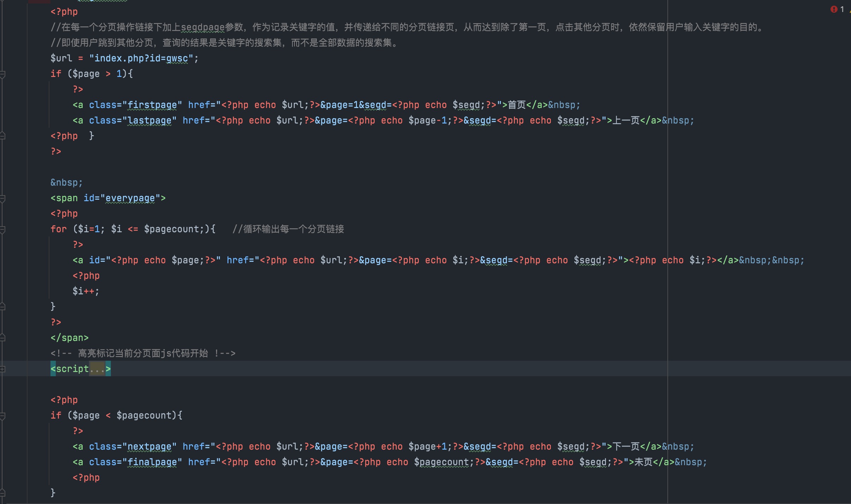Click the everypage id value in span

pyautogui.click(x=130, y=198)
